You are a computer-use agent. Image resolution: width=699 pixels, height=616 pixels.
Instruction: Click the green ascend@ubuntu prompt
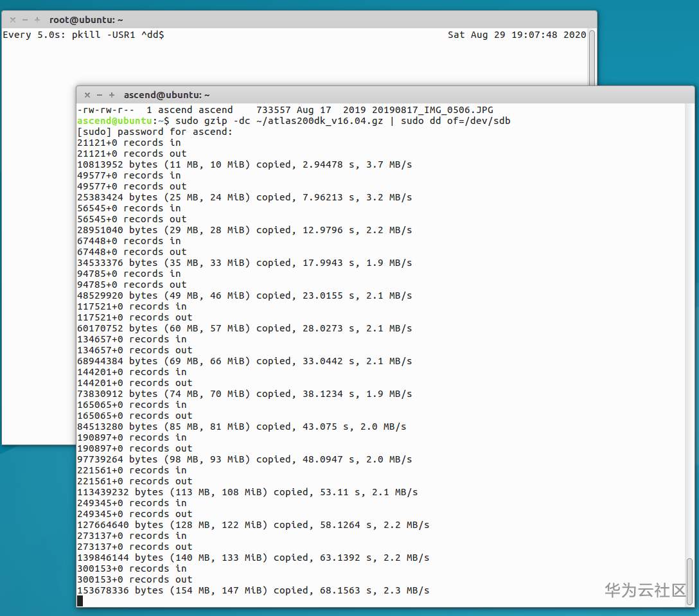click(x=114, y=121)
